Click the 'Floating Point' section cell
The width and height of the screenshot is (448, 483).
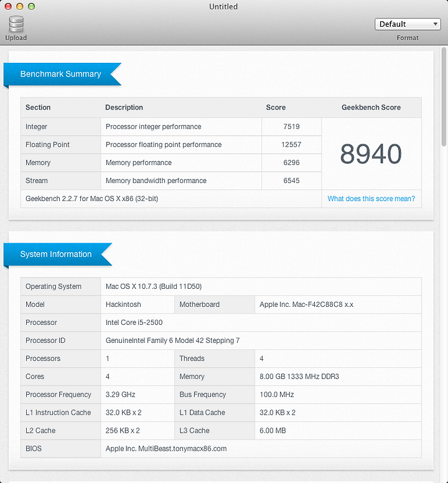click(x=60, y=145)
